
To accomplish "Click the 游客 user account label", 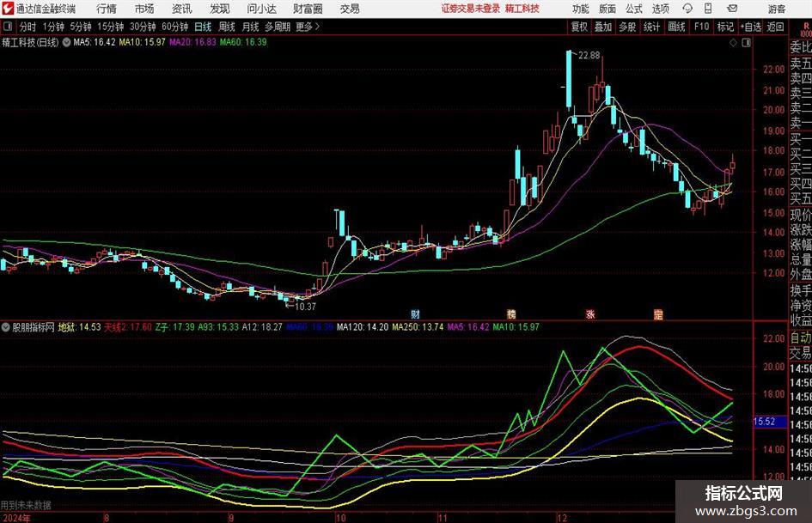I will [776, 9].
